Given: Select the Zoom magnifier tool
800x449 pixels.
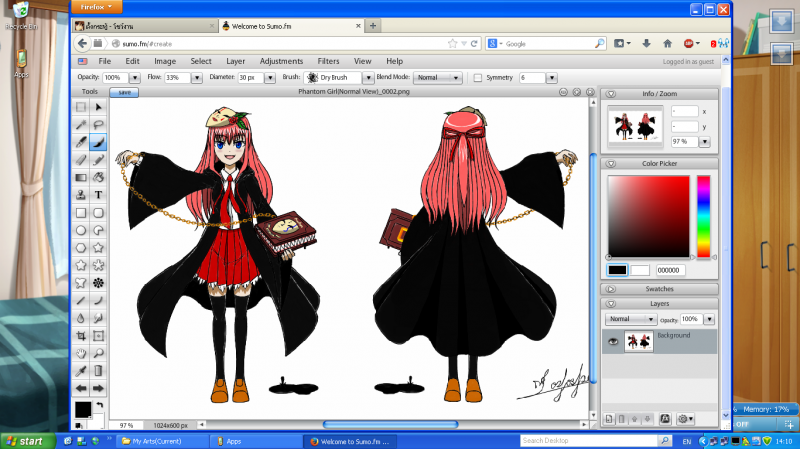Looking at the screenshot, I should tap(99, 353).
